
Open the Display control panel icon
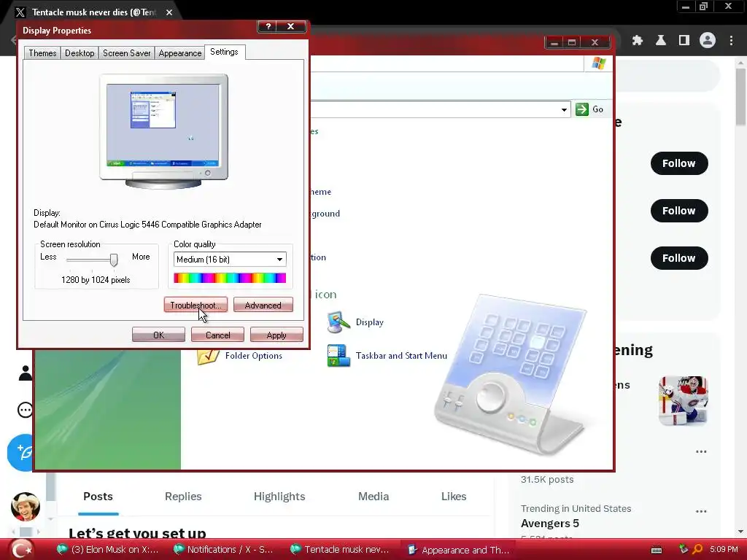(338, 322)
